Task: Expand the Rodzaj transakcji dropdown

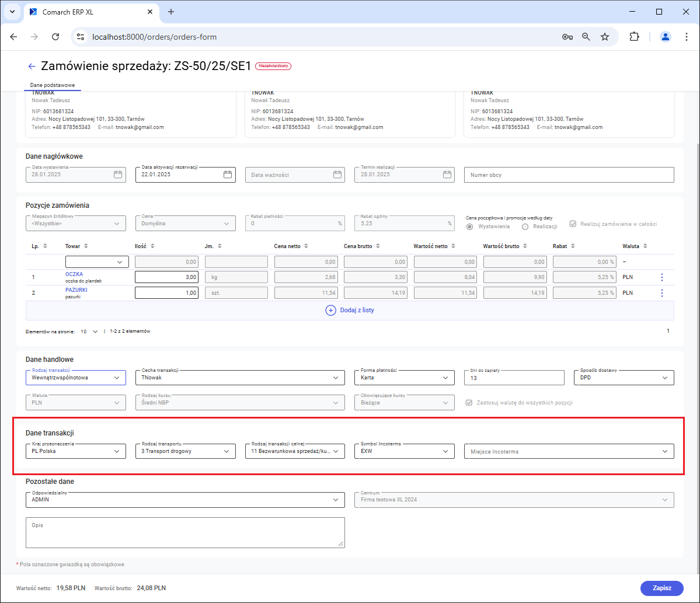Action: (x=76, y=378)
